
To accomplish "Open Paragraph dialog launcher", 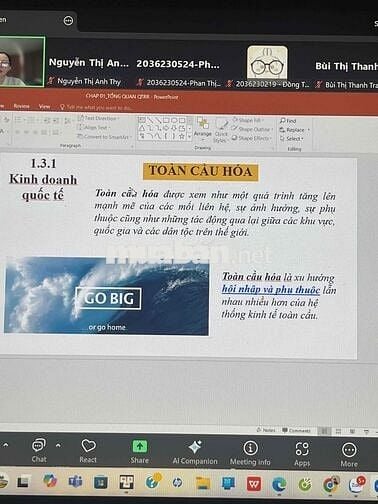I will [132, 147].
